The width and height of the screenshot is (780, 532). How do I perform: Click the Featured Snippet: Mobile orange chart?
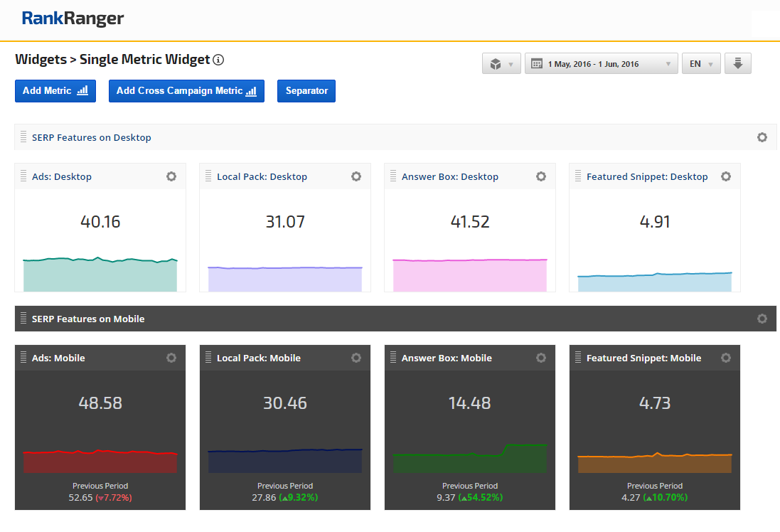point(655,462)
